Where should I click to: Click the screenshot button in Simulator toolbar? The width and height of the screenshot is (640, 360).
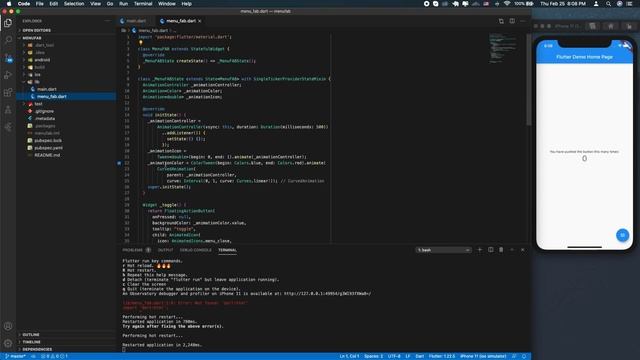tap(592, 26)
